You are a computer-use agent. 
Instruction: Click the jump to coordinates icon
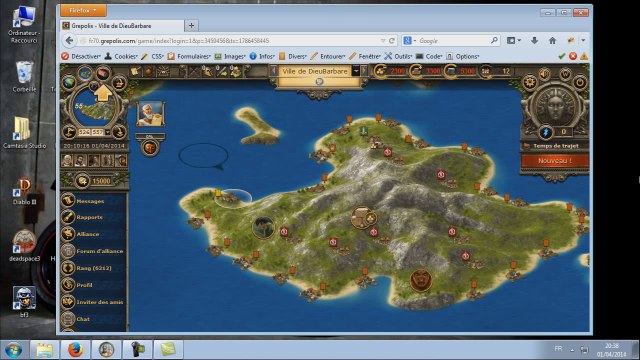[x=119, y=132]
